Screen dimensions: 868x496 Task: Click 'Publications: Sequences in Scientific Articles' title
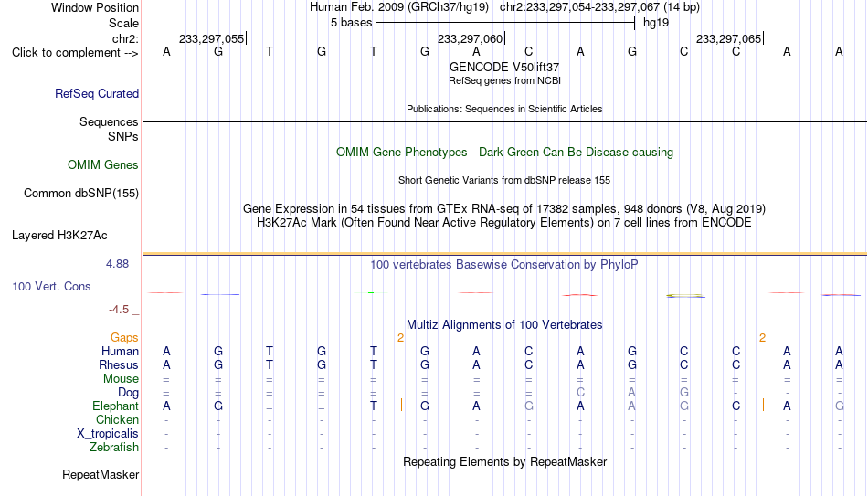(x=504, y=109)
